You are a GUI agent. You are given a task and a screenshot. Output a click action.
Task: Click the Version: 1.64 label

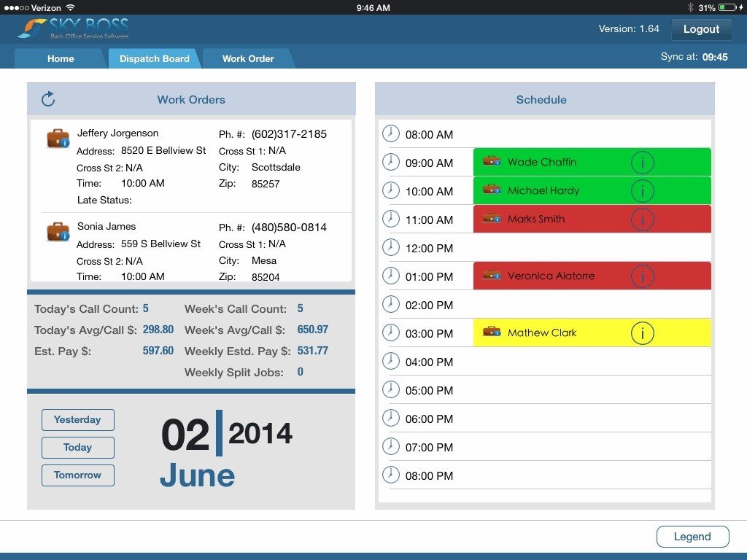pyautogui.click(x=629, y=28)
